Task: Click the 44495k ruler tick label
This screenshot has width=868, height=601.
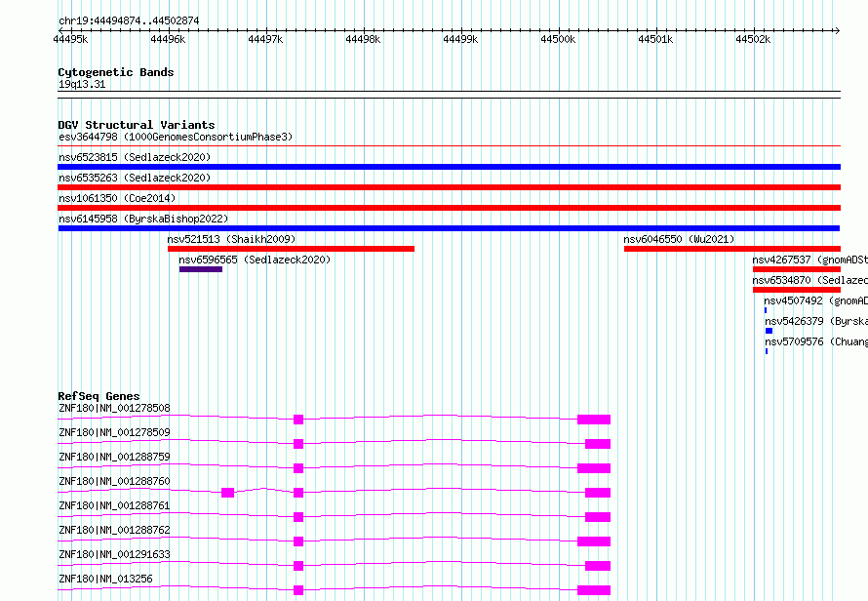Action: pos(70,39)
